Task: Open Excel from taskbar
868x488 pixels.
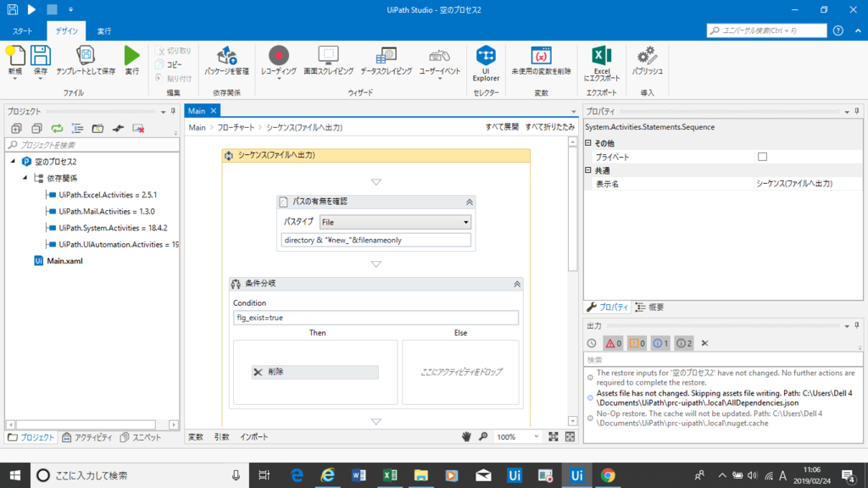Action: (x=390, y=475)
